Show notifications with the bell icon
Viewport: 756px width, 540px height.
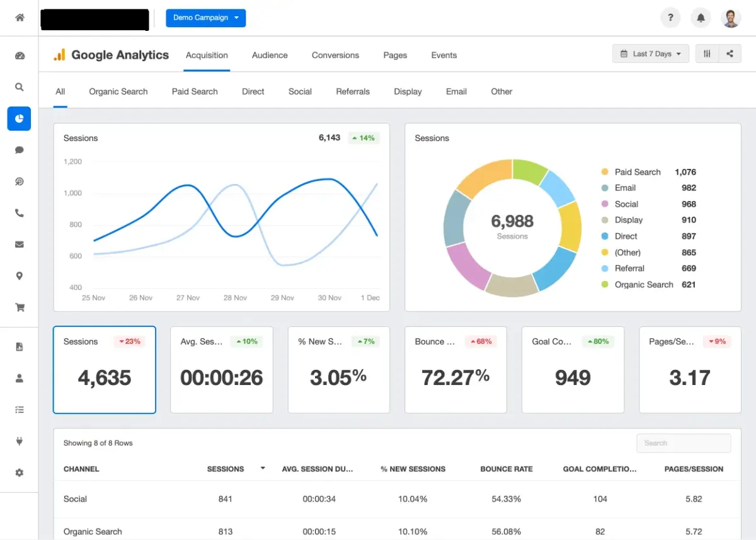coord(701,18)
